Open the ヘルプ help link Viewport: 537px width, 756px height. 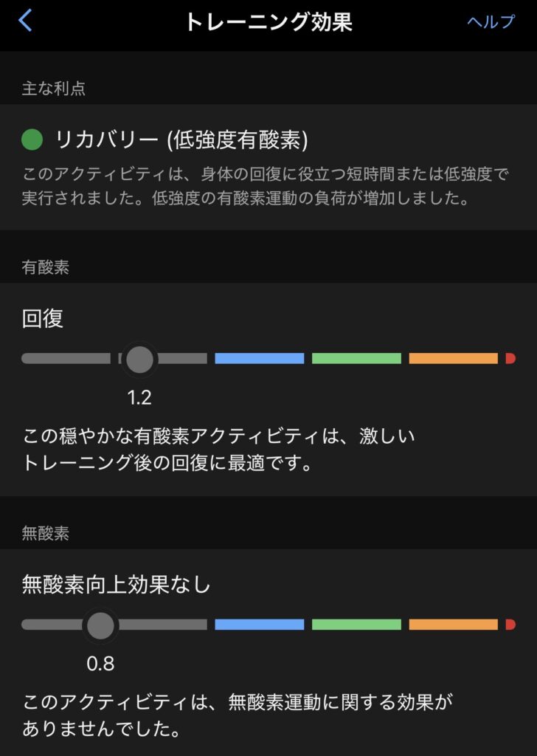pyautogui.click(x=491, y=21)
